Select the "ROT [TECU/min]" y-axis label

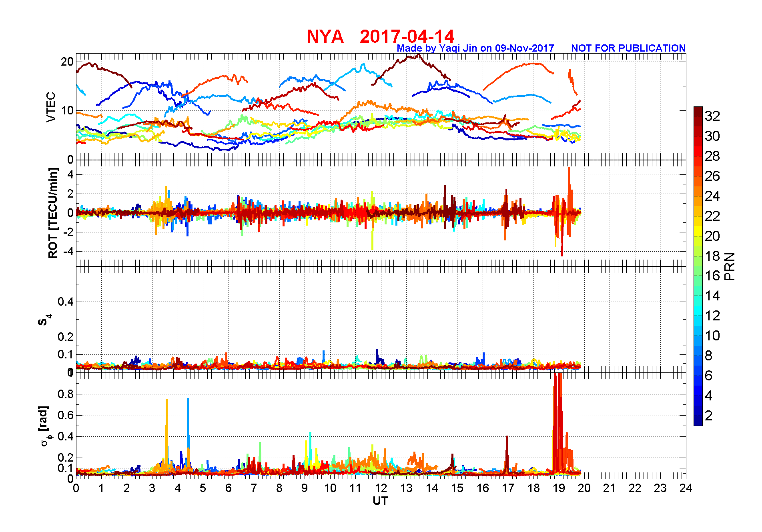pyautogui.click(x=53, y=213)
